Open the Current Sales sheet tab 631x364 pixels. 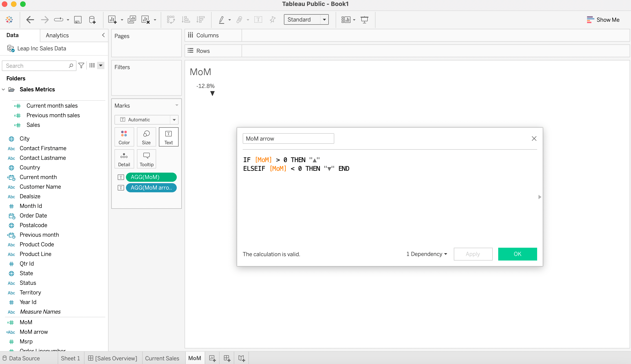[x=162, y=358]
